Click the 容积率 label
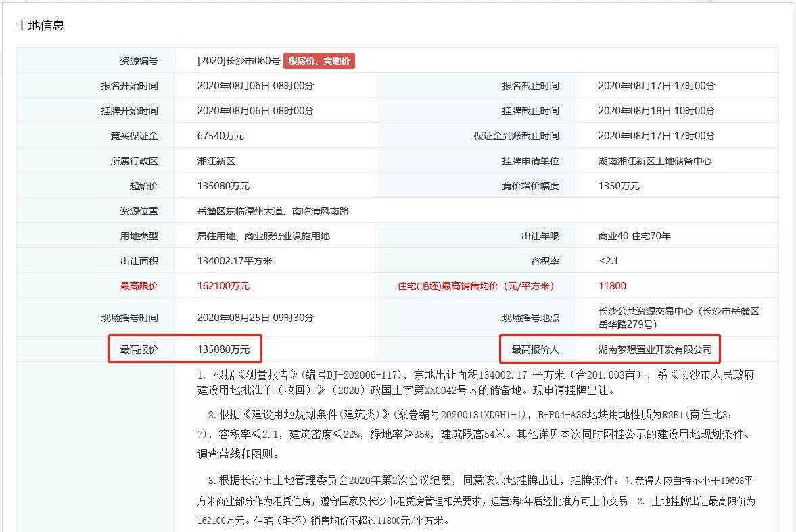The height and width of the screenshot is (532, 796). coord(544,261)
